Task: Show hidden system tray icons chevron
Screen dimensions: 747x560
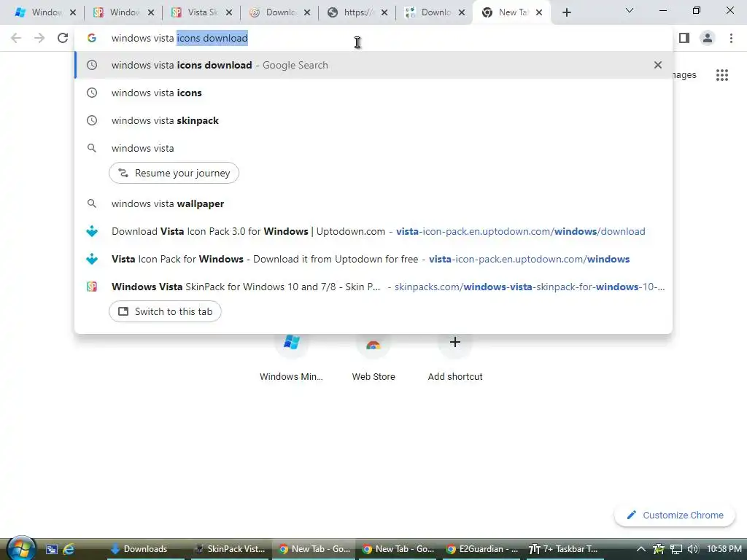Action: point(640,549)
